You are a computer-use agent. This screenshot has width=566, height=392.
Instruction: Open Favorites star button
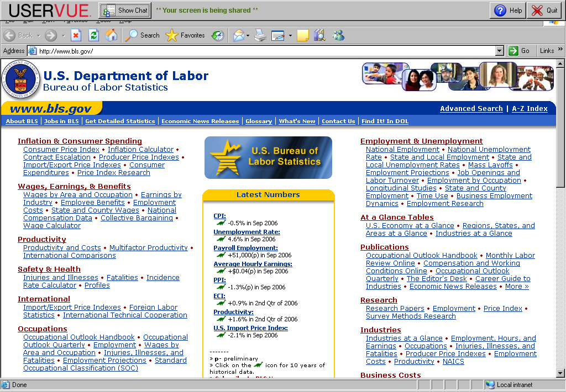(185, 35)
